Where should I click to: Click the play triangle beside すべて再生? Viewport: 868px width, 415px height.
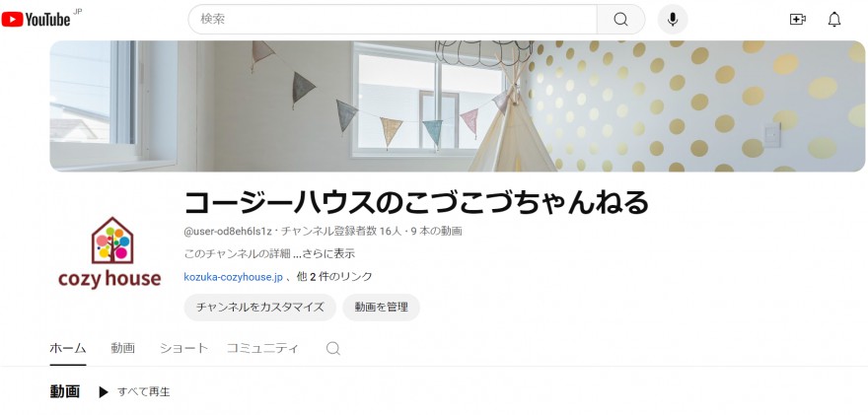104,392
